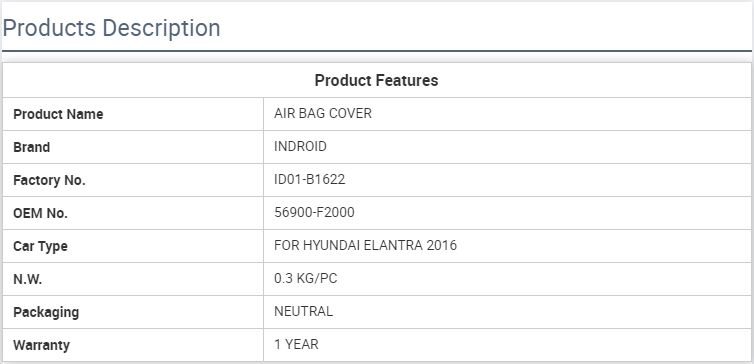Viewport: 754px width, 364px height.
Task: Select the AIR BAG COVER value
Action: coord(323,113)
